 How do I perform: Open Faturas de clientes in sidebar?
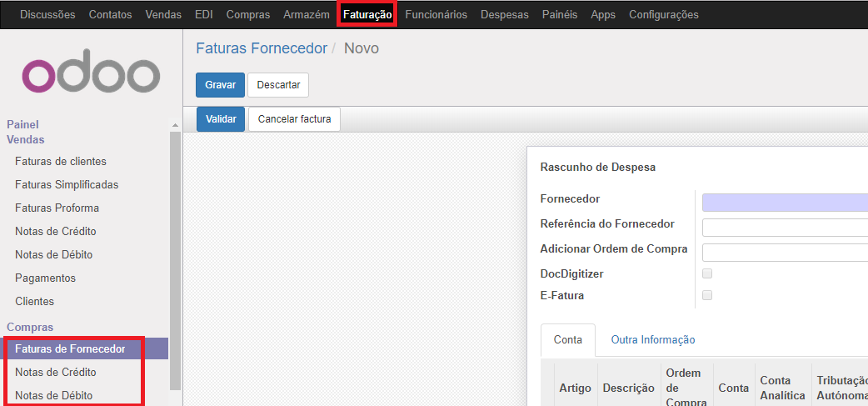click(61, 161)
